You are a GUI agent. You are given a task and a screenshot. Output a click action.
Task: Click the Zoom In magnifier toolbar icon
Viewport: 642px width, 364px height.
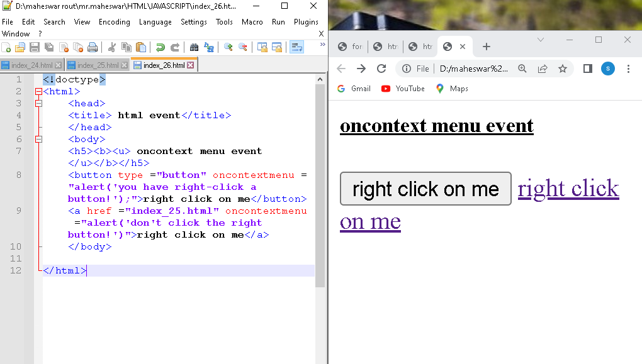(228, 47)
